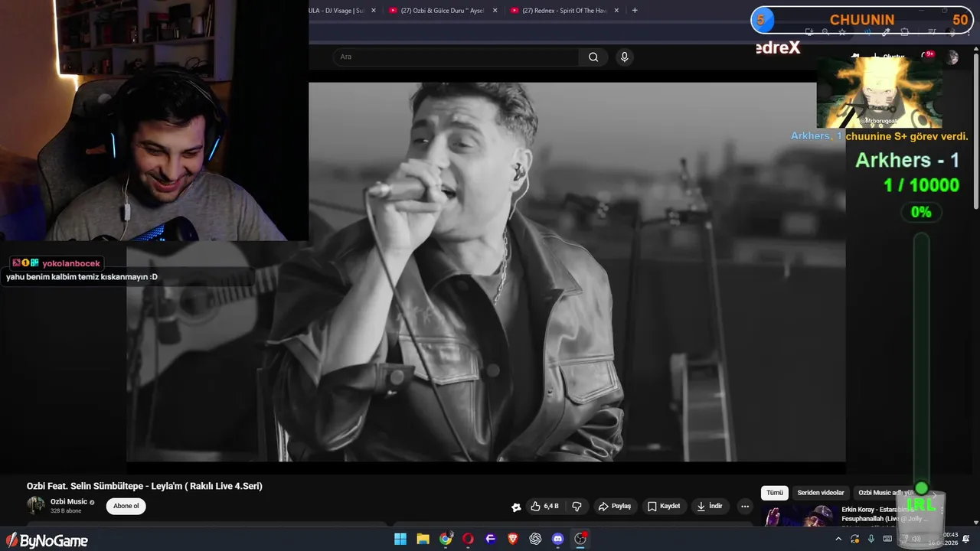Select the Tümü filter chip
980x551 pixels.
775,493
